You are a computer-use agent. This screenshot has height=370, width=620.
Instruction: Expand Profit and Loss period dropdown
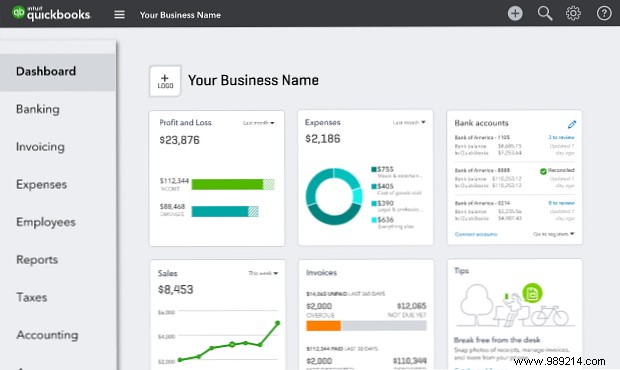point(259,123)
